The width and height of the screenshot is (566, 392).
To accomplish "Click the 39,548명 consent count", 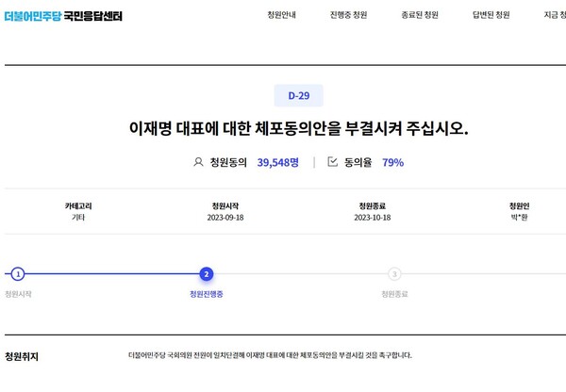I will [277, 162].
